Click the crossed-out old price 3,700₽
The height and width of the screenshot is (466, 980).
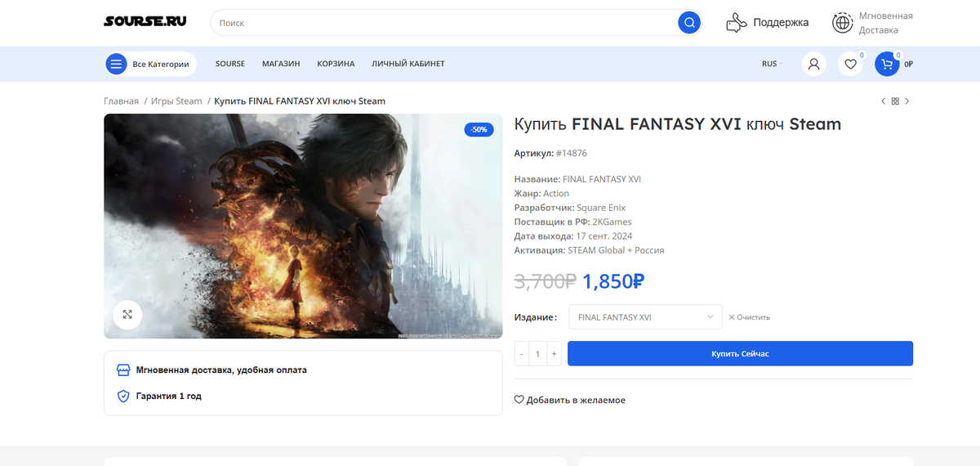click(545, 281)
